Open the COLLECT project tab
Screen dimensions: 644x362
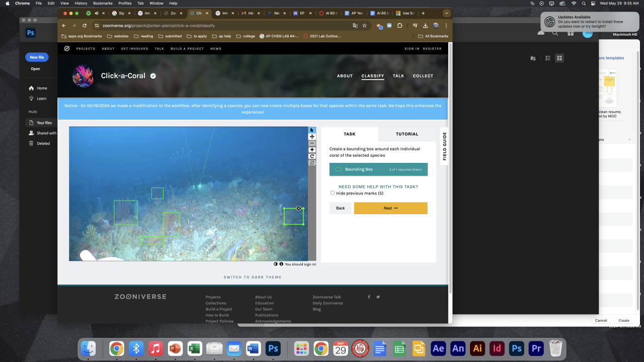pos(423,76)
